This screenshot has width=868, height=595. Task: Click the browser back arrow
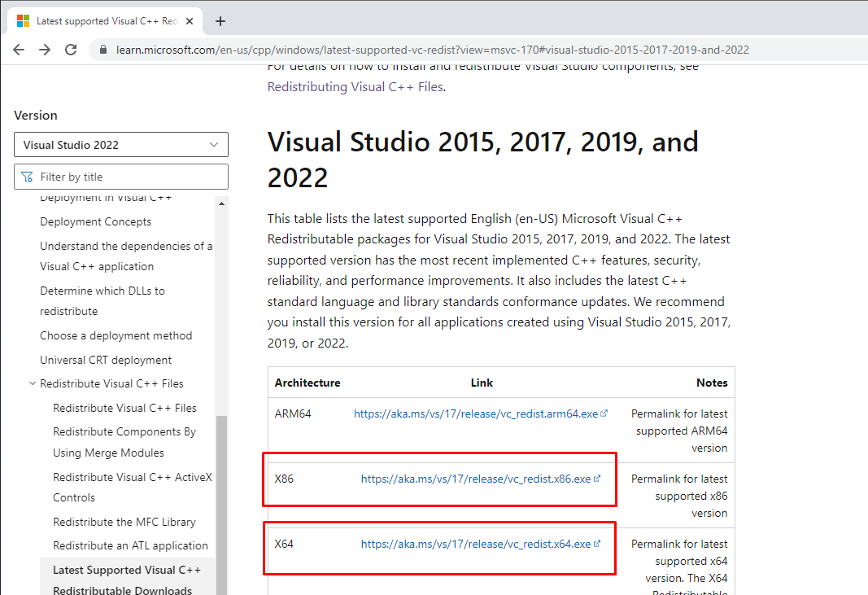tap(19, 50)
